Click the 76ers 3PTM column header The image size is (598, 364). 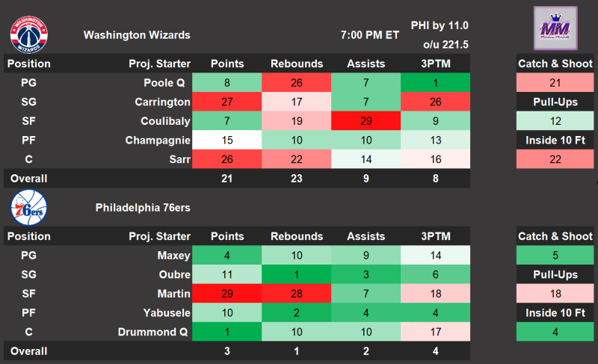pyautogui.click(x=436, y=236)
